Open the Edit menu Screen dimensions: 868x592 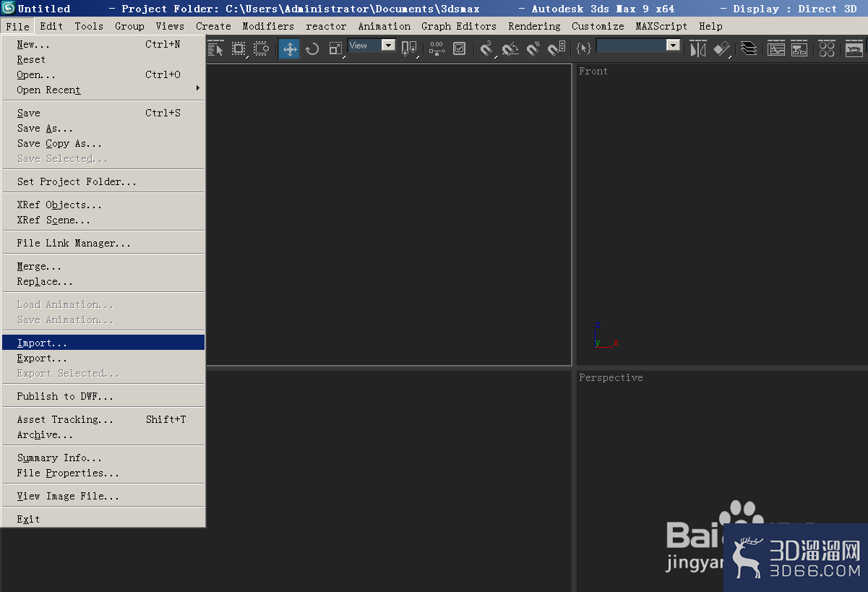(x=51, y=26)
